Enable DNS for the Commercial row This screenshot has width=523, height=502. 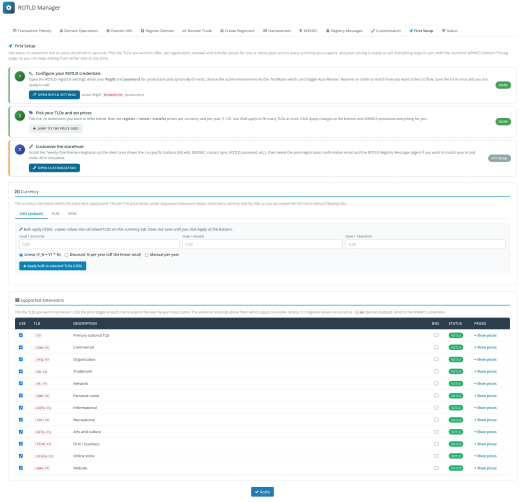[x=436, y=347]
